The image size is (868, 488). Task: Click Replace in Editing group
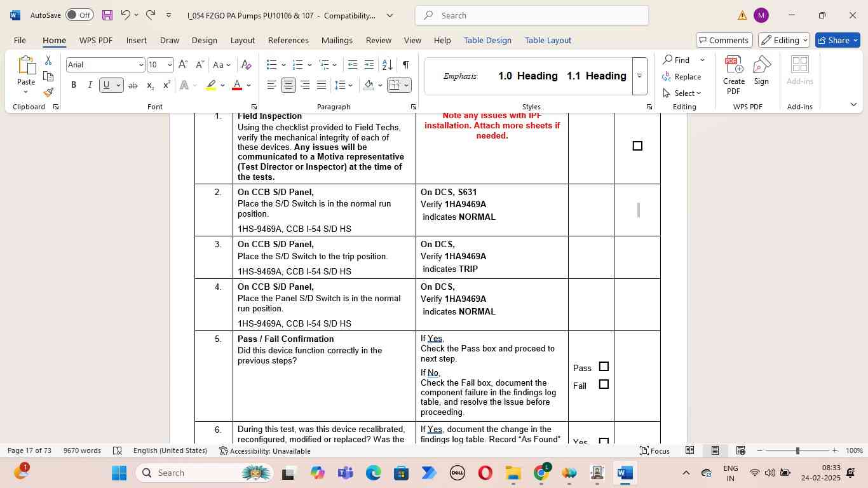tap(682, 77)
